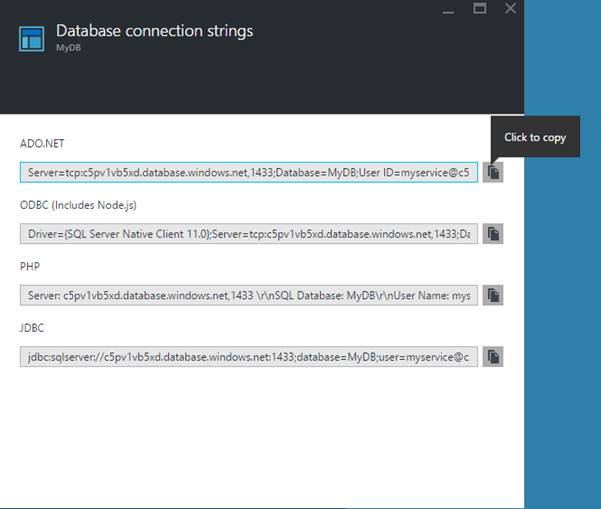Copy the ADO.NET connection string

click(x=493, y=173)
